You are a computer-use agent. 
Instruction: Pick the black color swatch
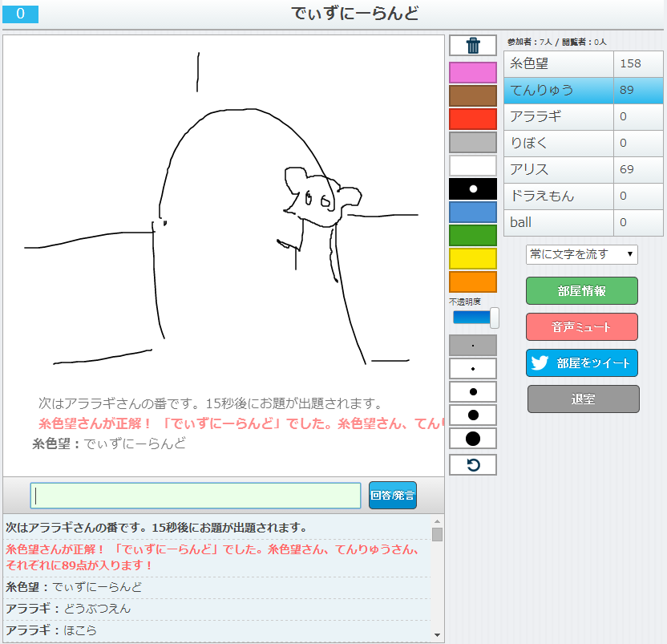tap(473, 189)
